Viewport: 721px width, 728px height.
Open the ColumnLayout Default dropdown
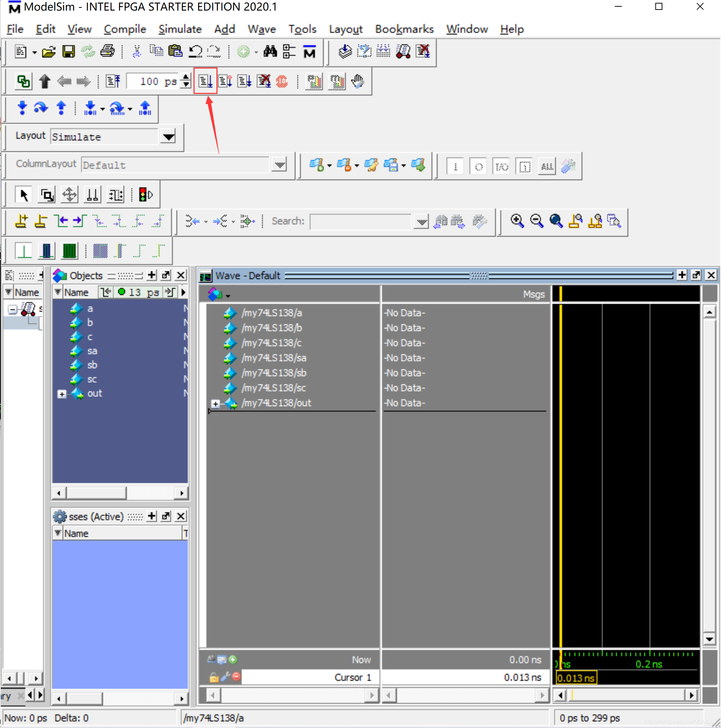click(279, 165)
